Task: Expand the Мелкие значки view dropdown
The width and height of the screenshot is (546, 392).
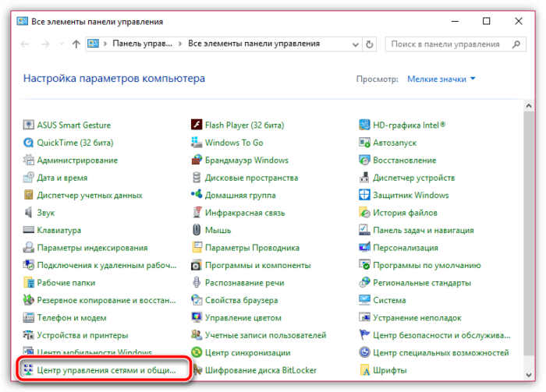Action: click(x=441, y=79)
